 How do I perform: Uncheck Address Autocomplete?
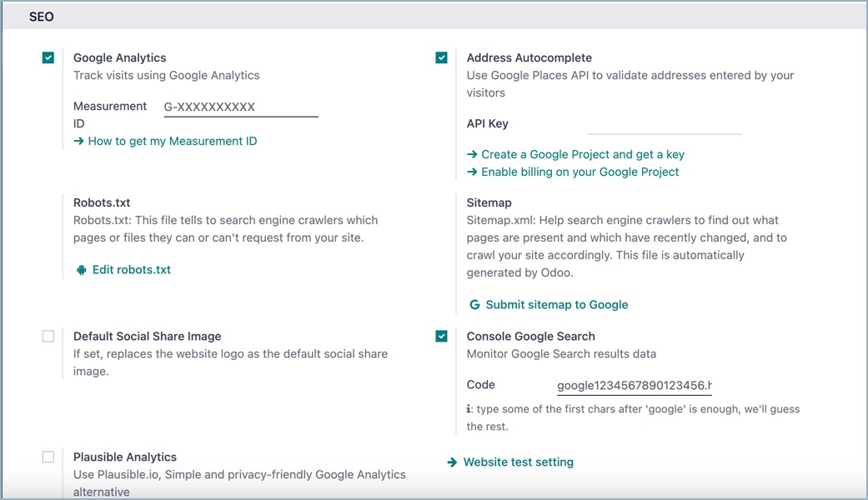[x=439, y=57]
